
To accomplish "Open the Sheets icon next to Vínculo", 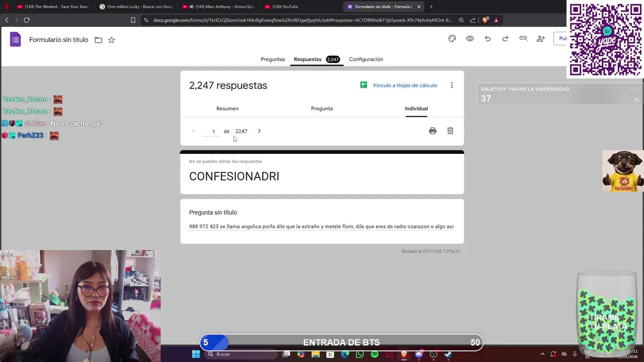I will [x=364, y=85].
